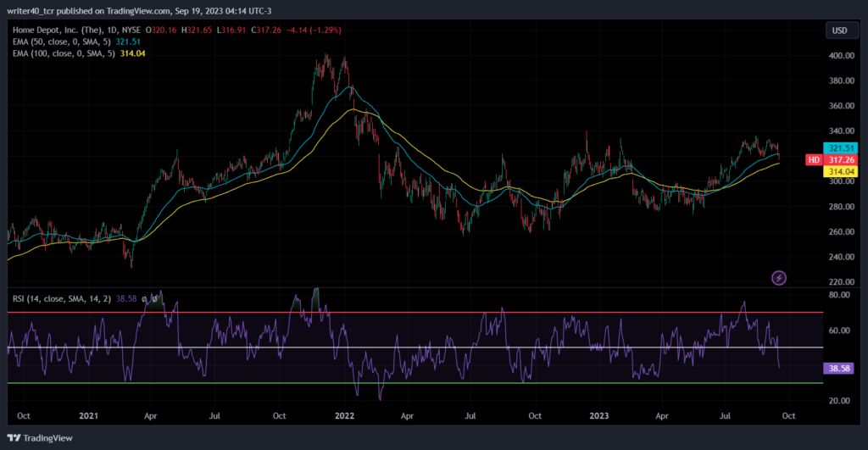Click the writer40_tcr published header text

click(139, 10)
